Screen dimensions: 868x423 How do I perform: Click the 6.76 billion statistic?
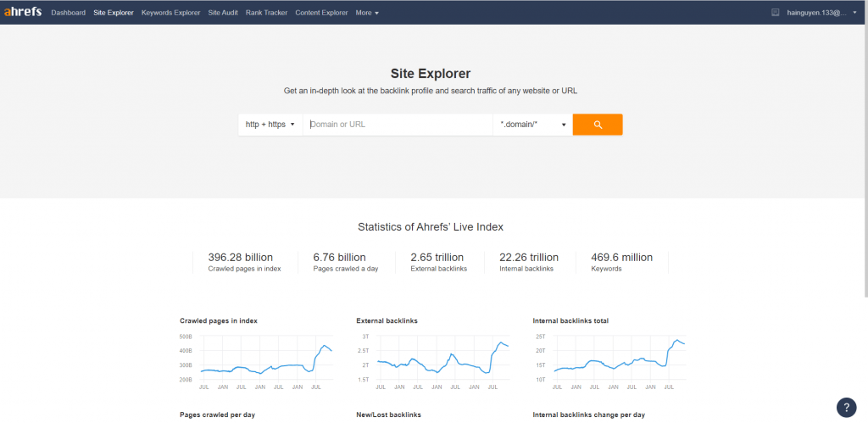tap(339, 258)
